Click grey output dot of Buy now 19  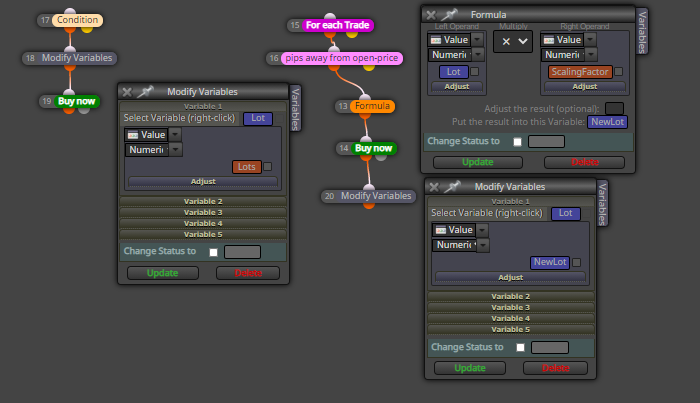click(x=84, y=110)
